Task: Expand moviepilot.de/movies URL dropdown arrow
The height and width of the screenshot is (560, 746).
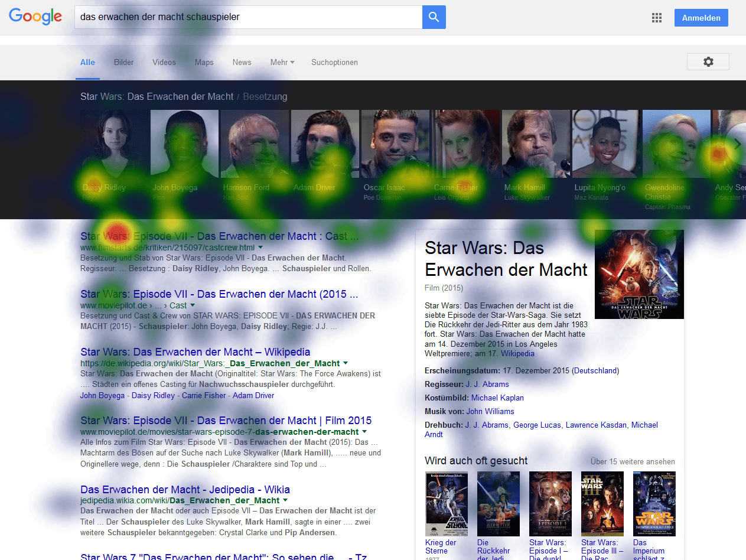Action: [x=364, y=432]
